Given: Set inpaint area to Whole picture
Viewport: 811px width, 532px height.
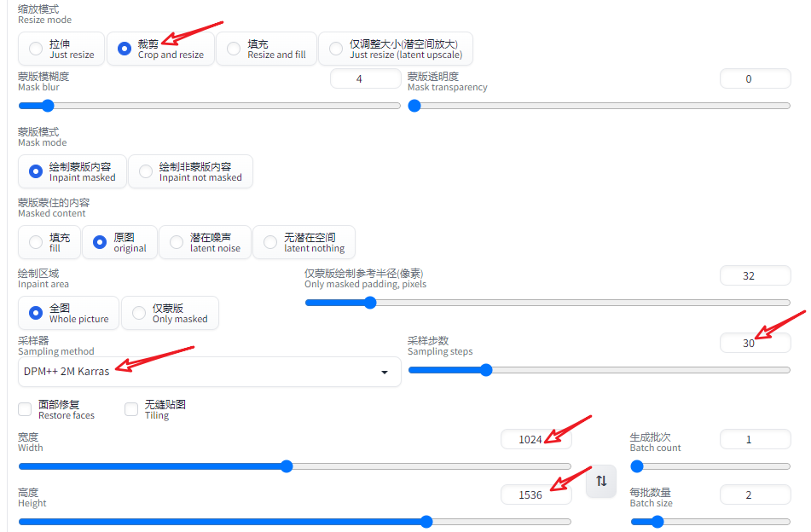Looking at the screenshot, I should pyautogui.click(x=69, y=313).
